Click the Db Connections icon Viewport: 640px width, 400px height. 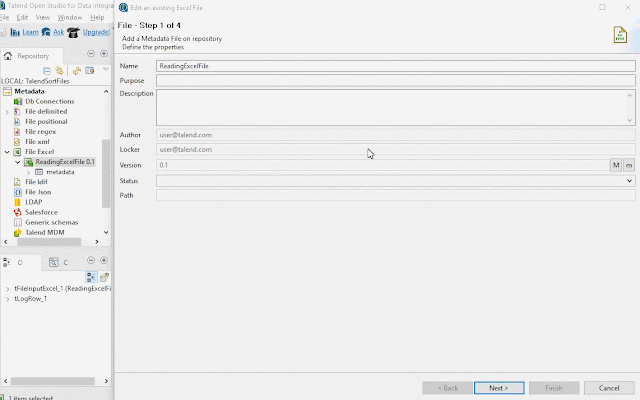(x=18, y=101)
